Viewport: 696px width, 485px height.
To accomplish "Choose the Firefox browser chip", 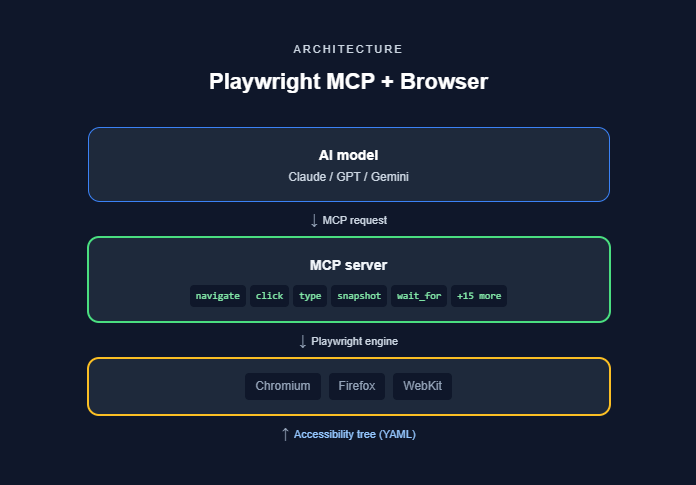I will coord(357,386).
